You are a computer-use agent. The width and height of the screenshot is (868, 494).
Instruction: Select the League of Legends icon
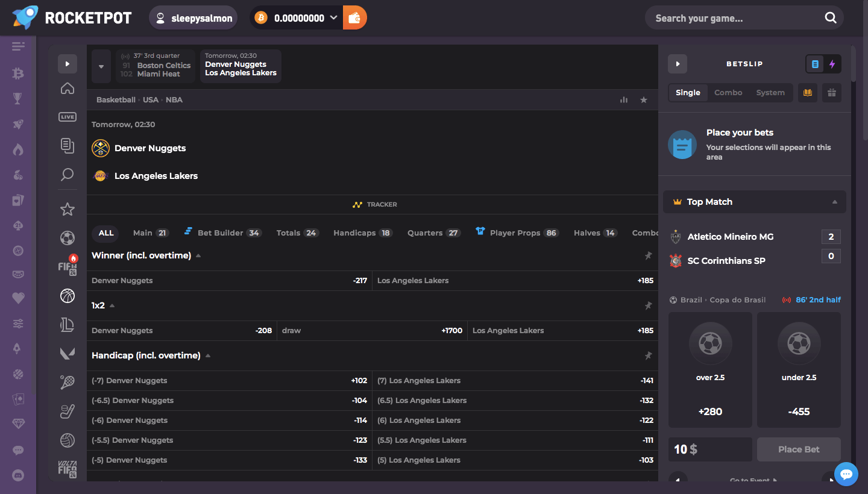(x=68, y=325)
